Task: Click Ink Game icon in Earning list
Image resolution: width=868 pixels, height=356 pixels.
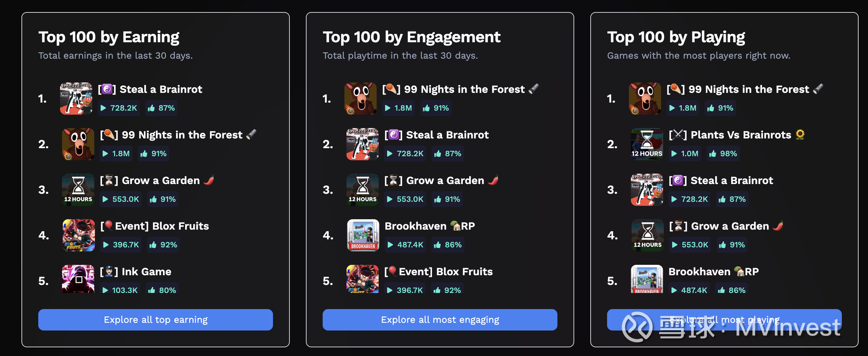Action: pos(78,279)
